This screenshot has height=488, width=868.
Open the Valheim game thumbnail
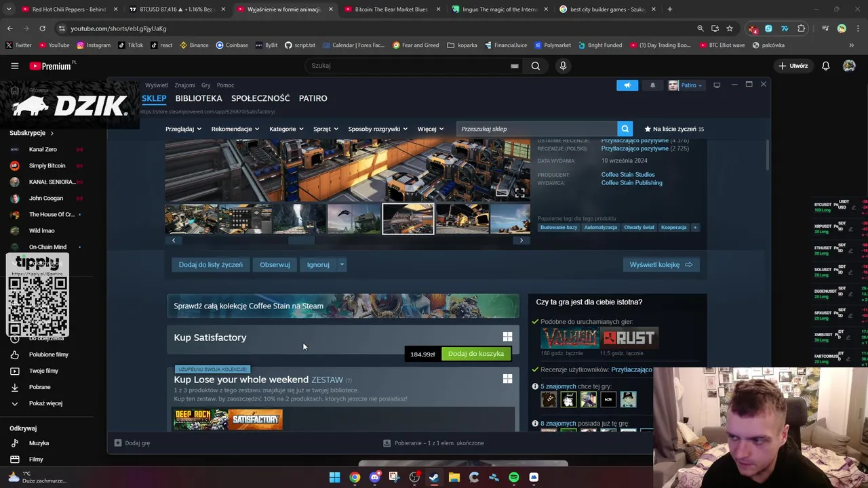[570, 338]
